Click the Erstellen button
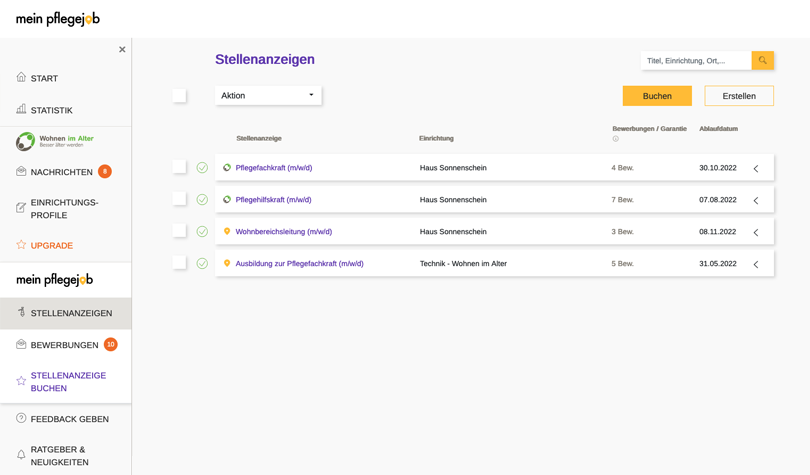 tap(739, 96)
